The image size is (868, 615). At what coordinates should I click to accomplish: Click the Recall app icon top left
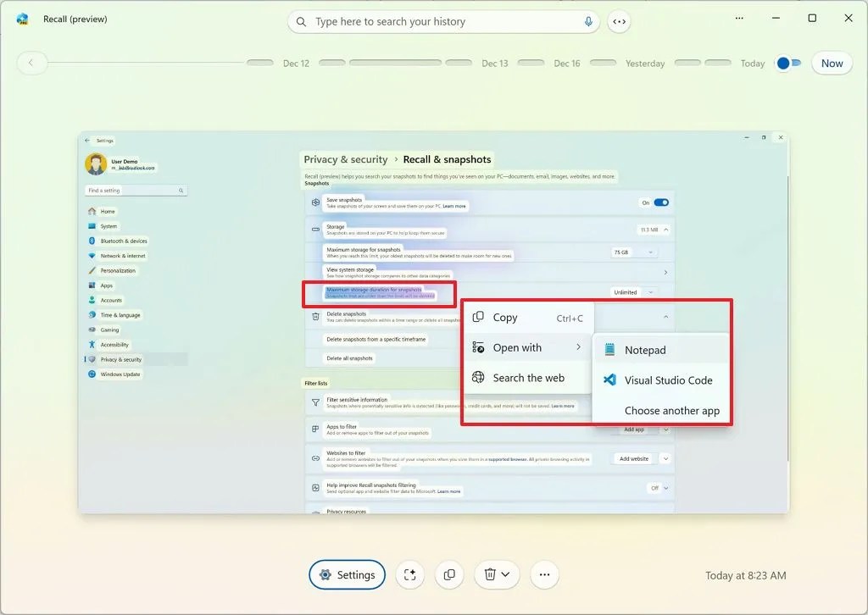click(21, 18)
